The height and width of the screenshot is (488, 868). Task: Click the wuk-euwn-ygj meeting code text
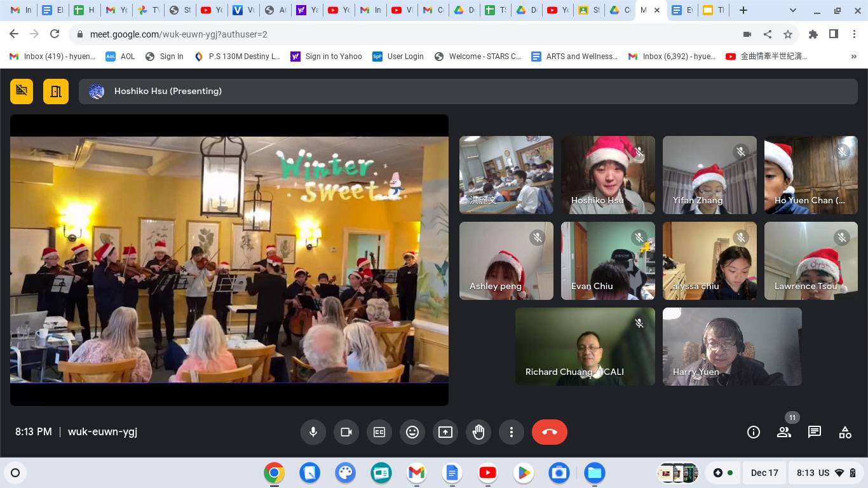[102, 431]
